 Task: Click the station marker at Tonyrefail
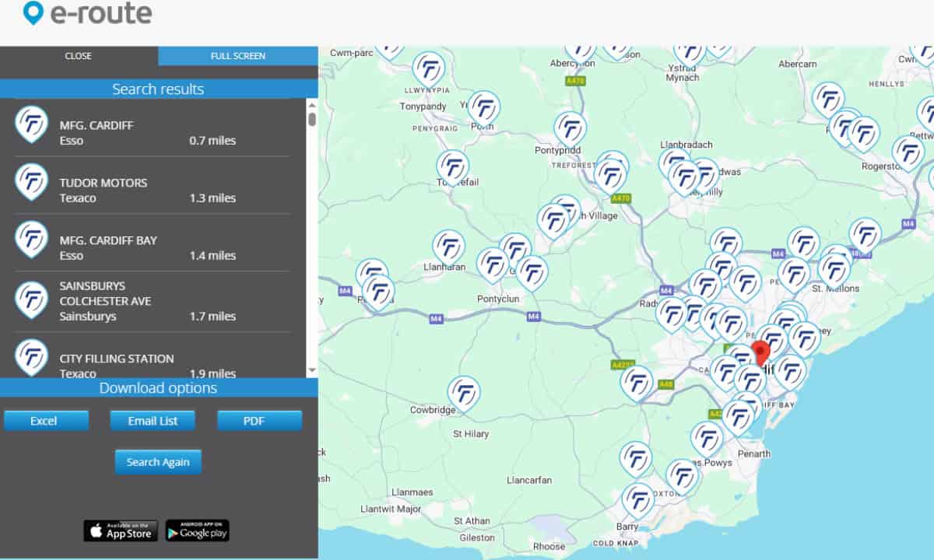452,168
